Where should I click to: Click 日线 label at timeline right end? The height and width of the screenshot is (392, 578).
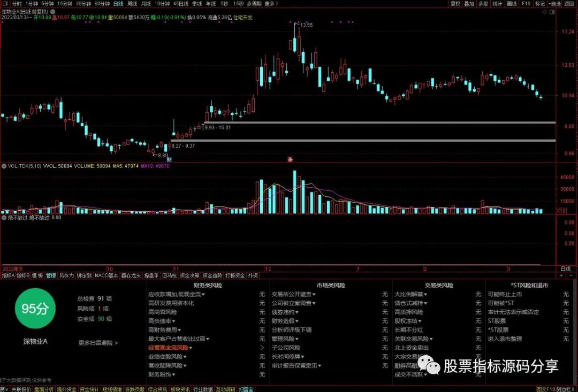[566, 269]
